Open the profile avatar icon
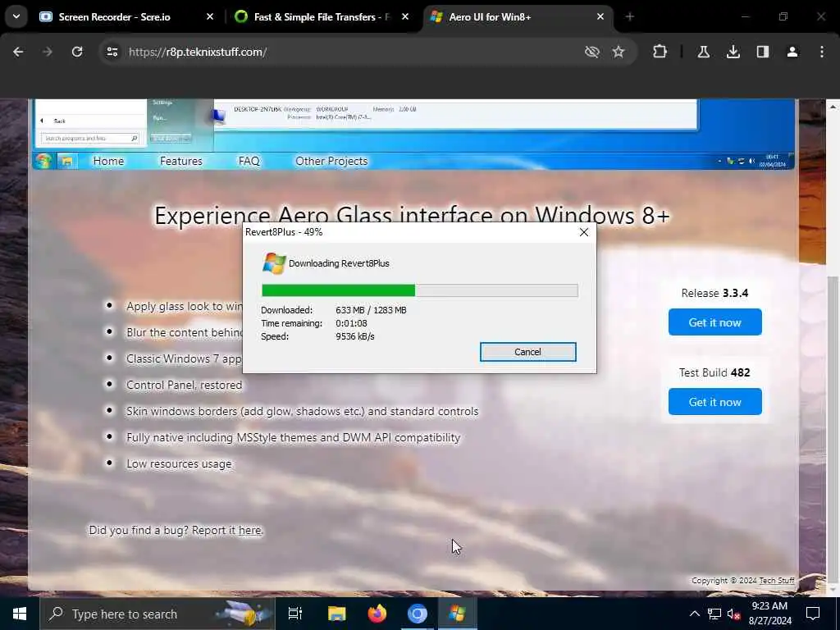Viewport: 840px width, 630px height. tap(792, 52)
